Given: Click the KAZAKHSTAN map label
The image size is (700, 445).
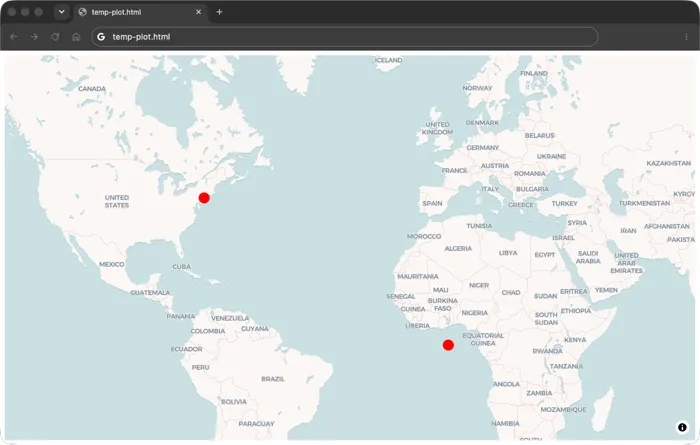Looking at the screenshot, I should pyautogui.click(x=668, y=163).
